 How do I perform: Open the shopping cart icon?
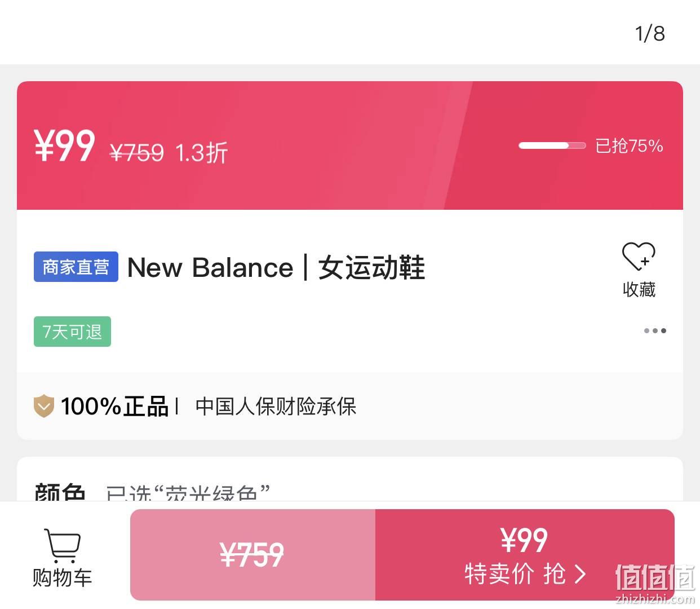(62, 545)
